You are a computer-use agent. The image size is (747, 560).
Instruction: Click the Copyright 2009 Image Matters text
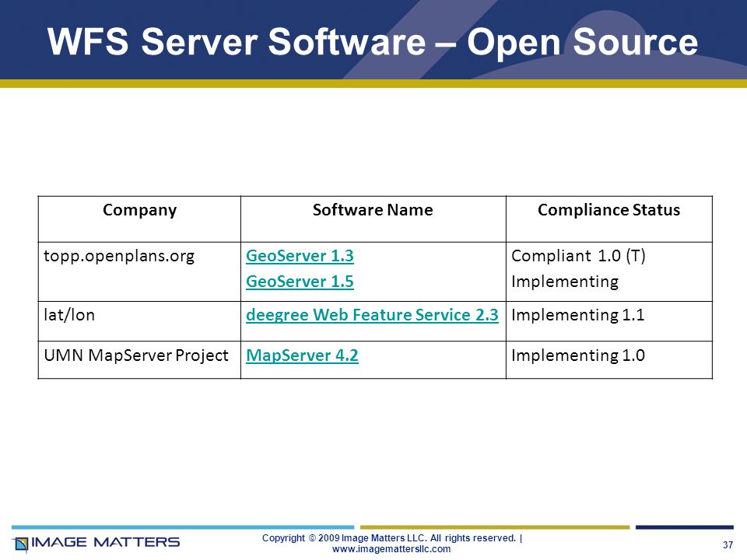pos(392,538)
